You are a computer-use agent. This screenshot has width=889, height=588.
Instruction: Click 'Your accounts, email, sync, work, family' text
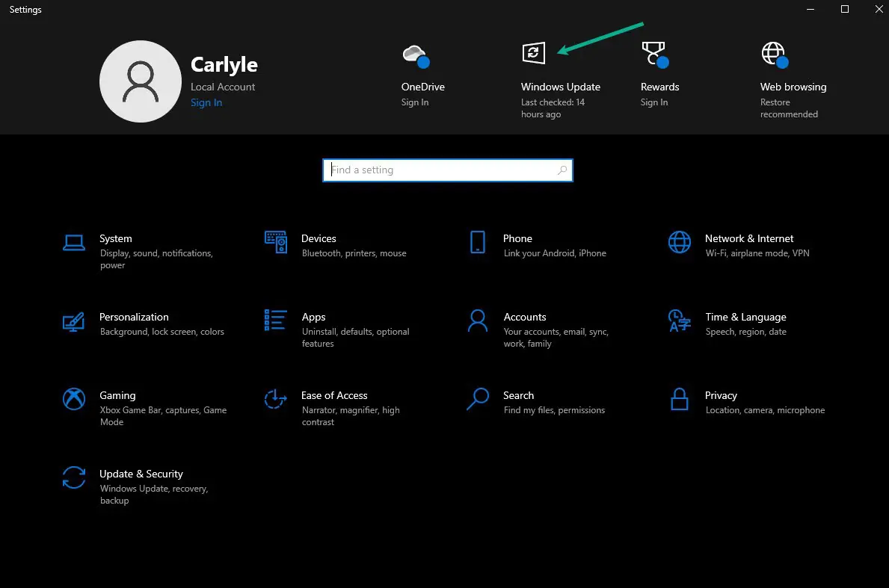tap(556, 338)
